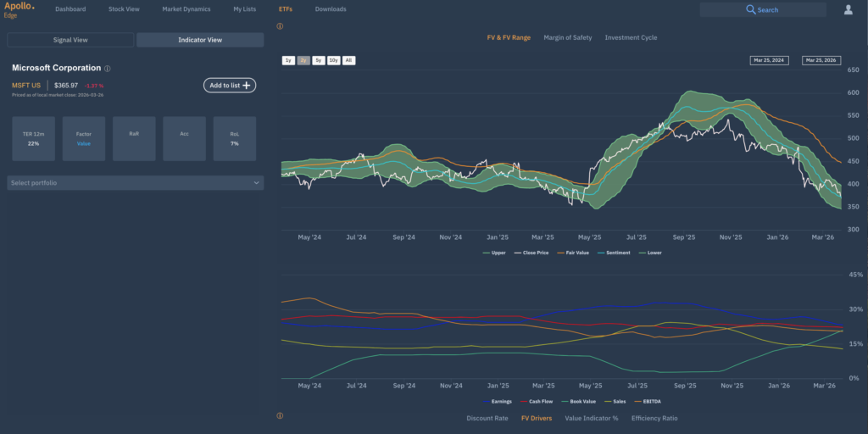Switch to the Signal View tab
Viewport: 868px width, 434px height.
70,40
